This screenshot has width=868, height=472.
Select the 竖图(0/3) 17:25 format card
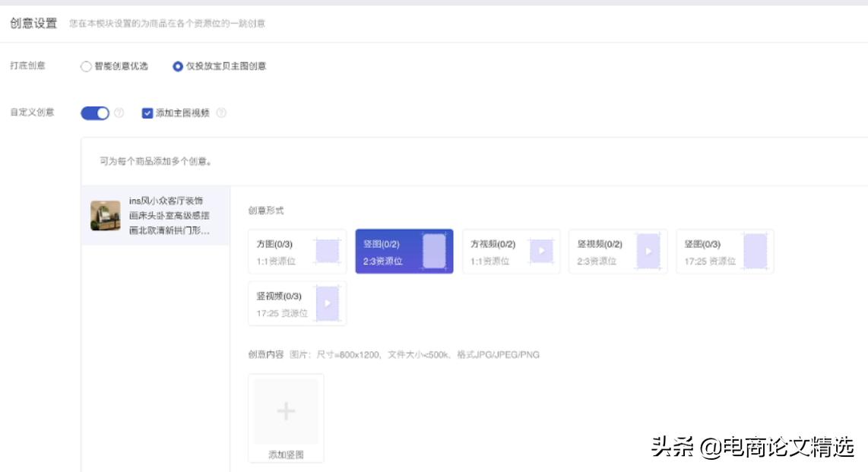tap(724, 251)
